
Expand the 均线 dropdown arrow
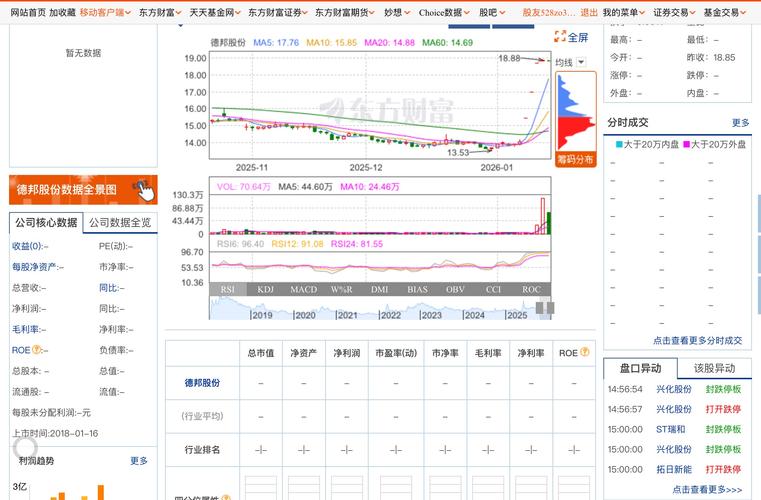pyautogui.click(x=581, y=62)
